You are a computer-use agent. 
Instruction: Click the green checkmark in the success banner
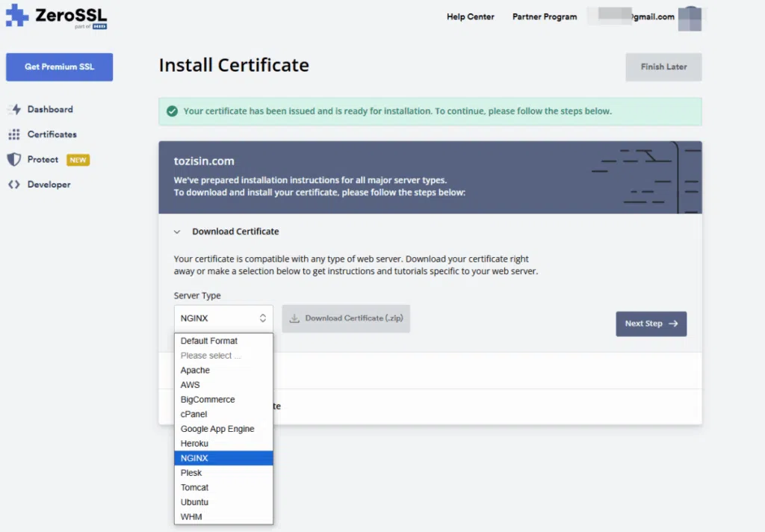[x=171, y=111]
